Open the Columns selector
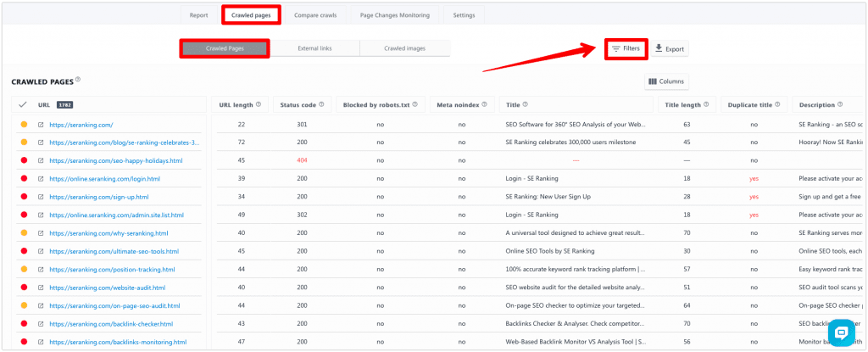 pyautogui.click(x=666, y=81)
